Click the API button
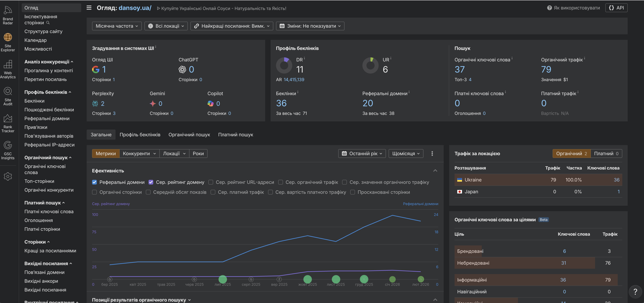Screen dimensions: 644x303 tap(616, 8)
